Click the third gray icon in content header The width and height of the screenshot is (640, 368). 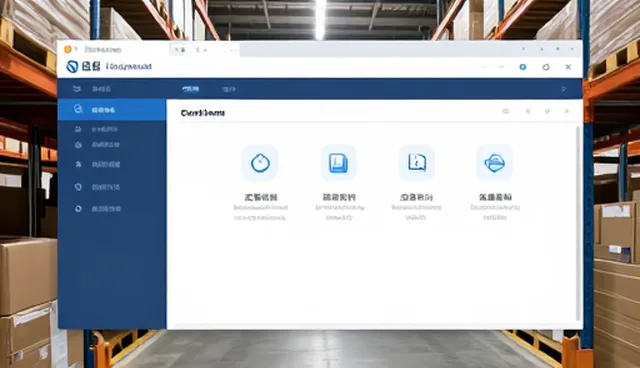tap(547, 111)
